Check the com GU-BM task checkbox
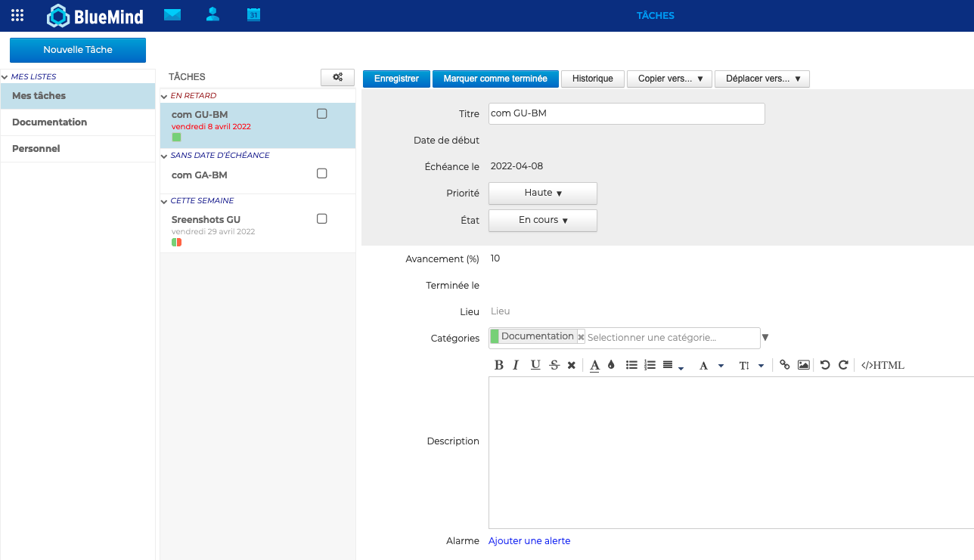 point(321,114)
